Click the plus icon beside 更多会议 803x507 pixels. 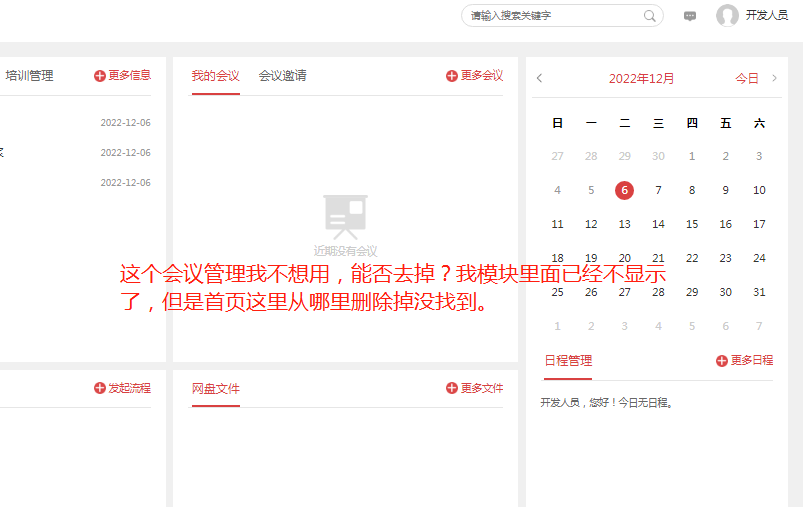coord(452,76)
